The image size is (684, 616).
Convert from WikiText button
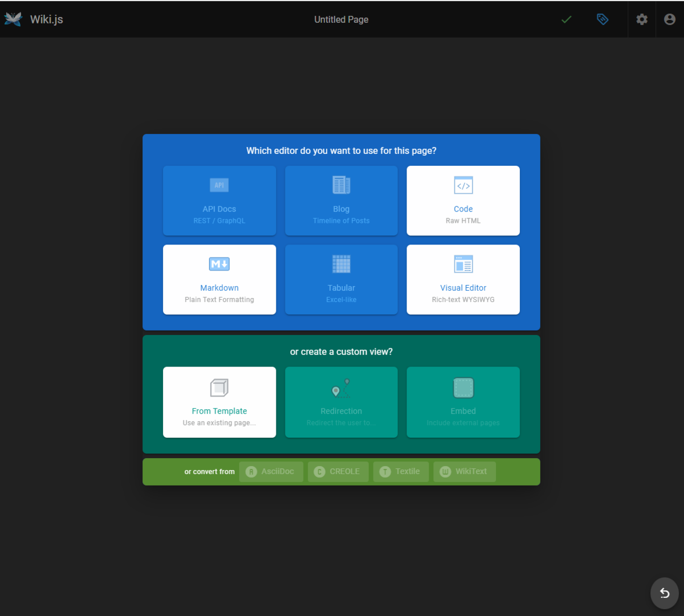pos(465,472)
